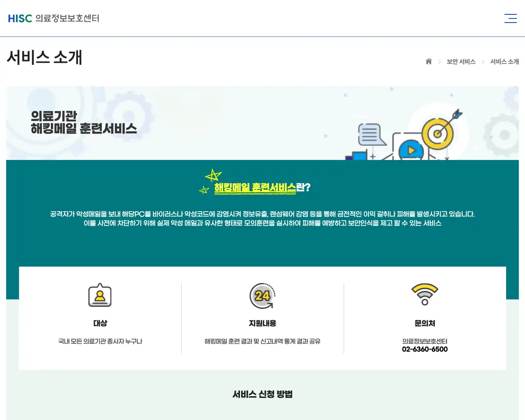The width and height of the screenshot is (525, 420).
Task: Select the yellow wifi icon above 문의처
Action: 425,294
